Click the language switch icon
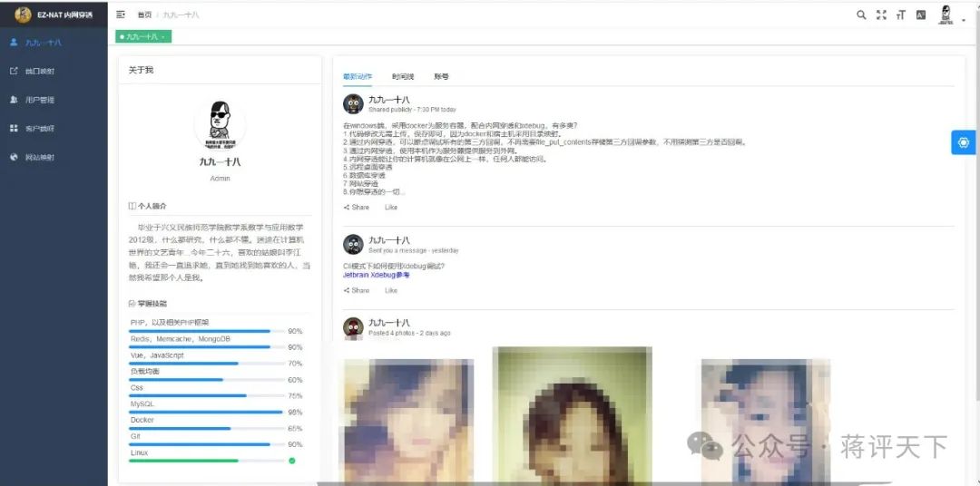Viewport: 980px width, 486px height. click(921, 15)
